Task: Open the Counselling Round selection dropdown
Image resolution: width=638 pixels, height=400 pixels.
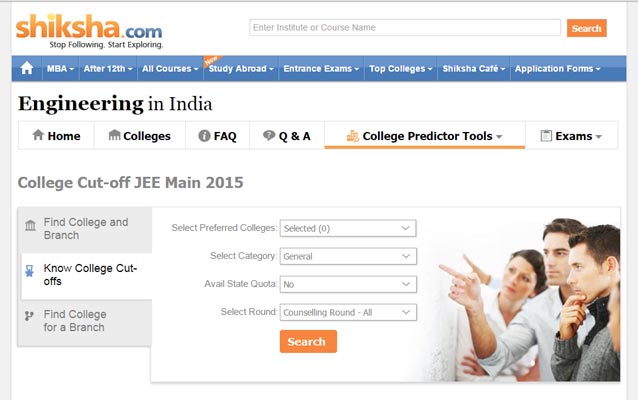Action: (348, 312)
